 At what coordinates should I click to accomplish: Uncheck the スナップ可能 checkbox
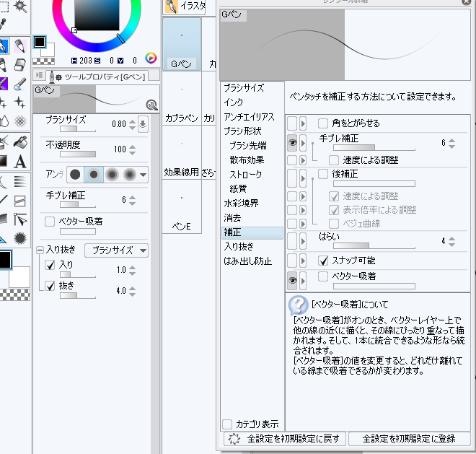pos(323,260)
